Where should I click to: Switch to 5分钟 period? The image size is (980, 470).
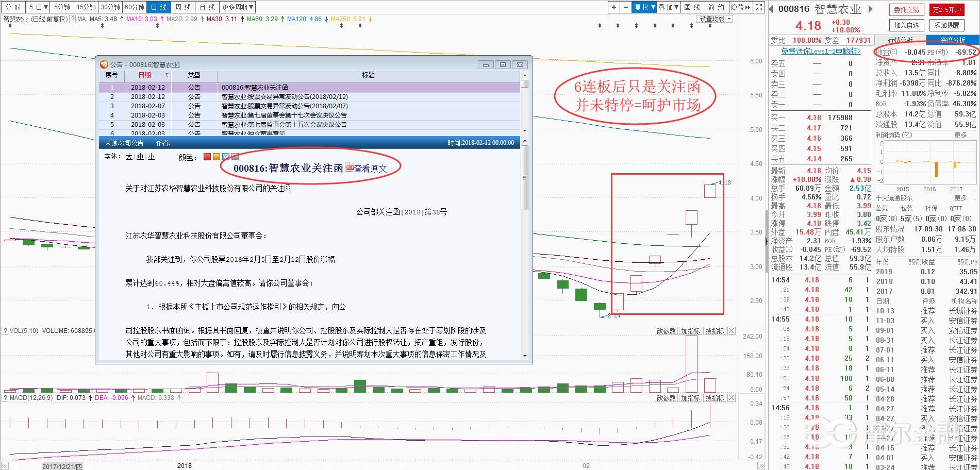click(x=62, y=7)
